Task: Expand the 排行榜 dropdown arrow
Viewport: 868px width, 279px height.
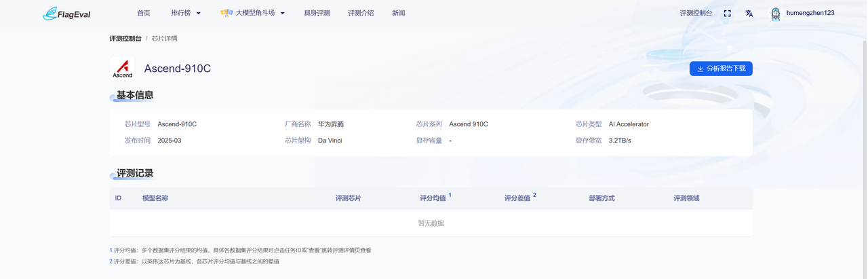Action: pos(198,14)
